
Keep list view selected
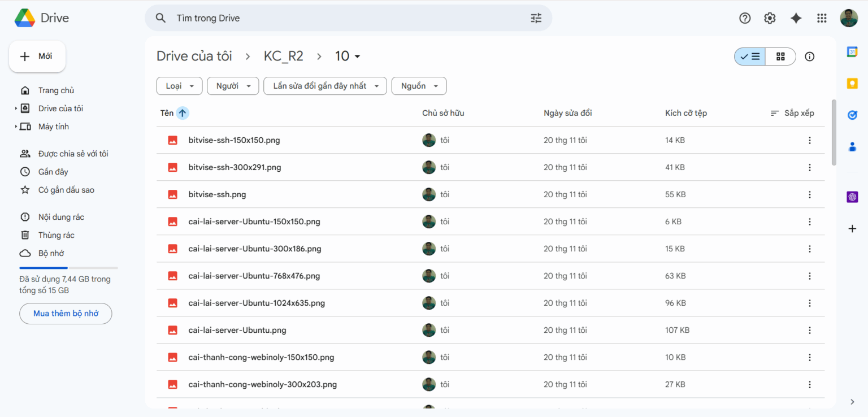[750, 57]
